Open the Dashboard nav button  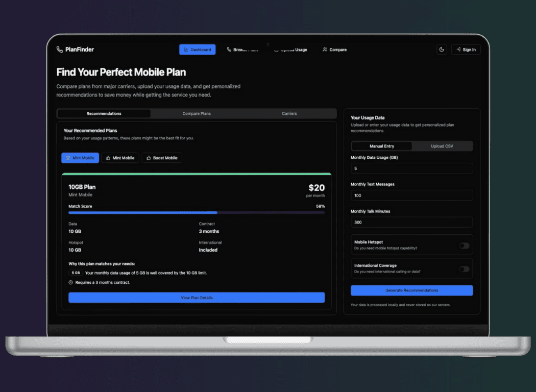tap(197, 50)
